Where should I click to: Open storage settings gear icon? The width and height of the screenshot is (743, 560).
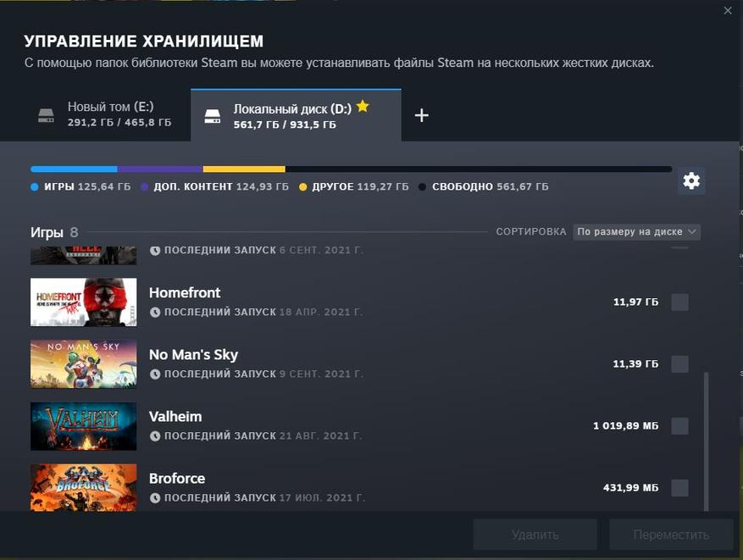pos(691,180)
